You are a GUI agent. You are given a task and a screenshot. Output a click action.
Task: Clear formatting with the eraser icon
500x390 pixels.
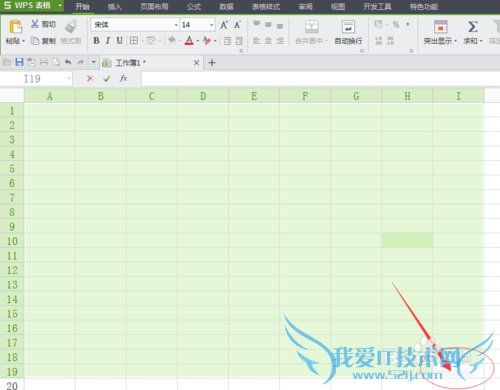pos(207,41)
